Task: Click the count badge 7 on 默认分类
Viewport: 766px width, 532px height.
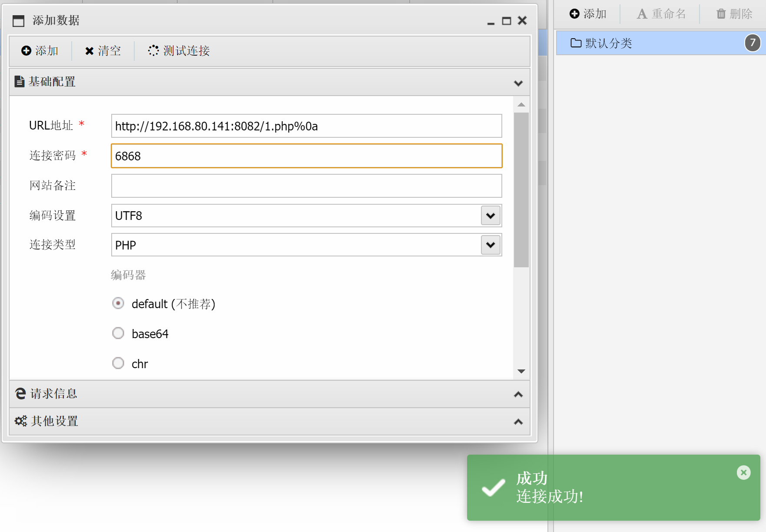Action: (x=753, y=43)
